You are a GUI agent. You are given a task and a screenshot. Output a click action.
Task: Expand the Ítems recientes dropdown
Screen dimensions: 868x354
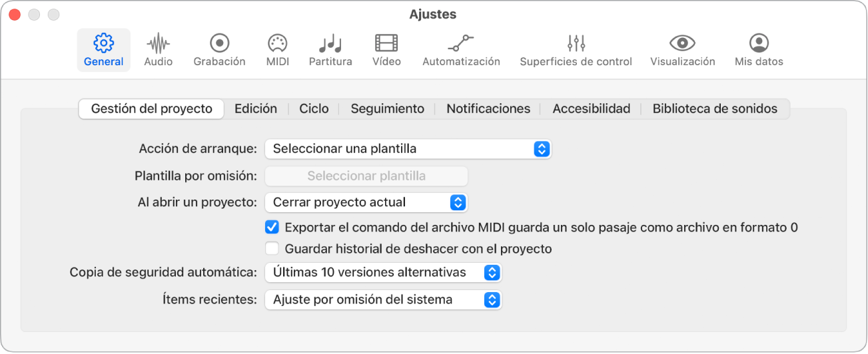(x=382, y=300)
